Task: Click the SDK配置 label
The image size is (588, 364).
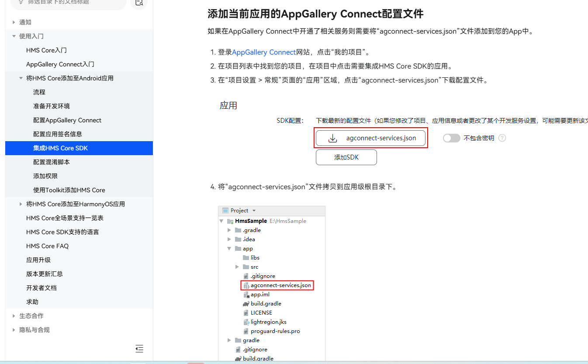Action: [x=290, y=121]
